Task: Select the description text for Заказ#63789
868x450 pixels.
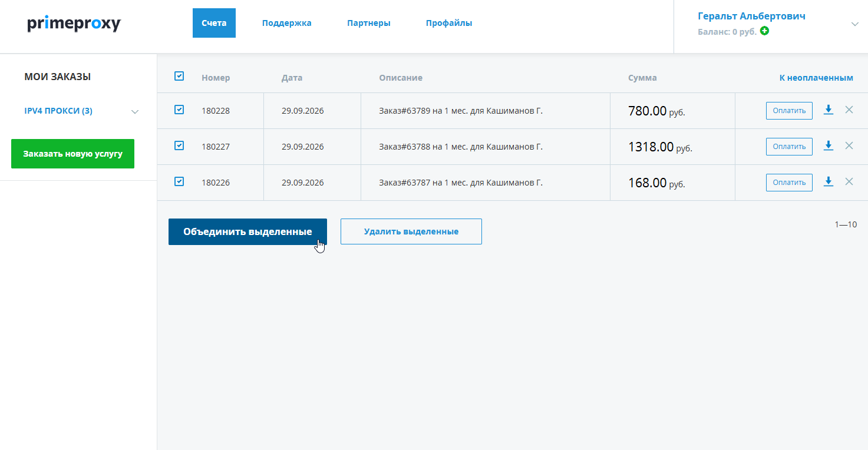Action: point(461,111)
